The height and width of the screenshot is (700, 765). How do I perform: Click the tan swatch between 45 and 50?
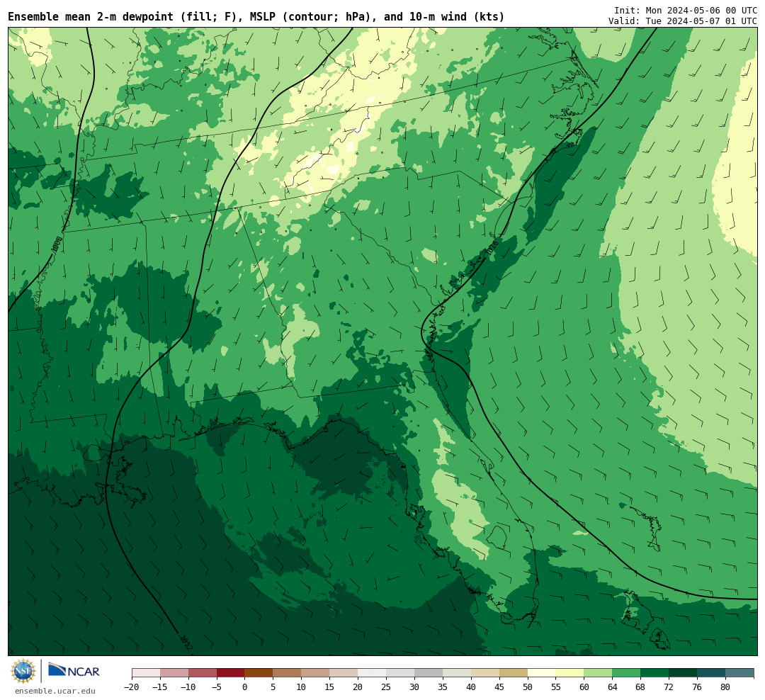pos(514,673)
